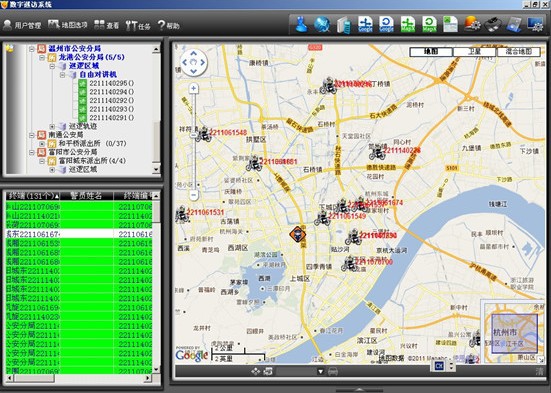Click the map zoom slider handle
This screenshot has width=551, height=393.
[x=194, y=135]
